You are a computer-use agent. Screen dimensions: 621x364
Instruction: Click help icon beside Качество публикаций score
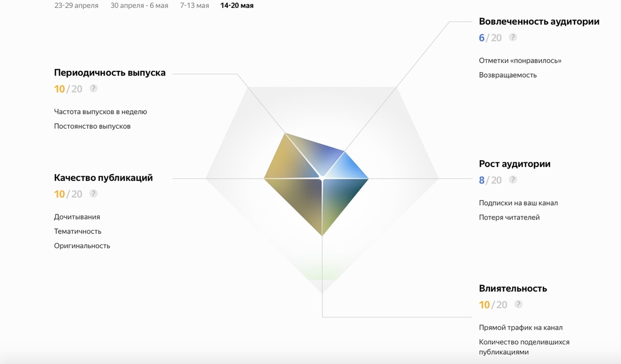[93, 193]
